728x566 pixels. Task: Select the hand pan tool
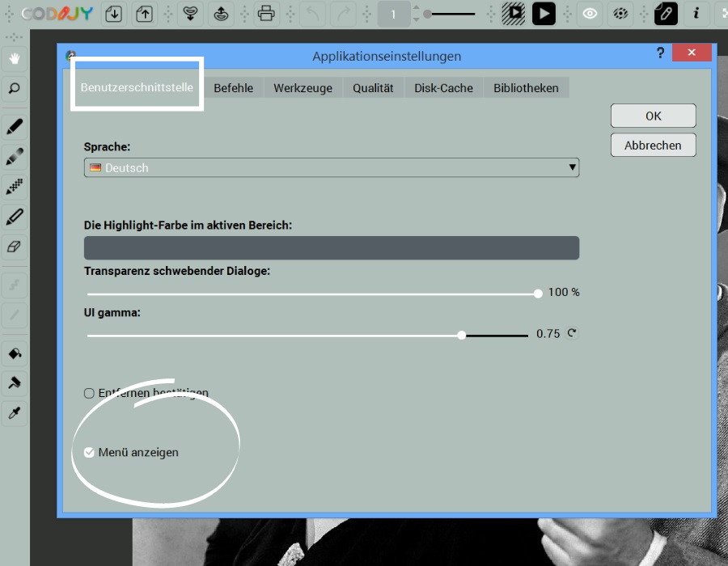tap(15, 59)
